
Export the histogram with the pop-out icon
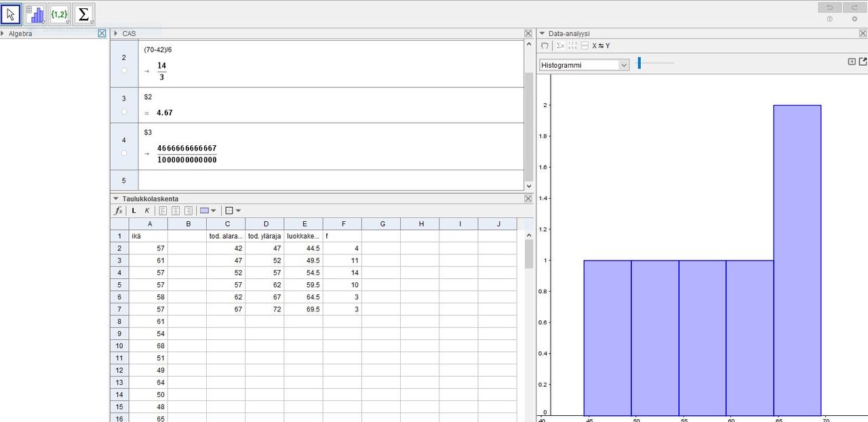(x=863, y=62)
